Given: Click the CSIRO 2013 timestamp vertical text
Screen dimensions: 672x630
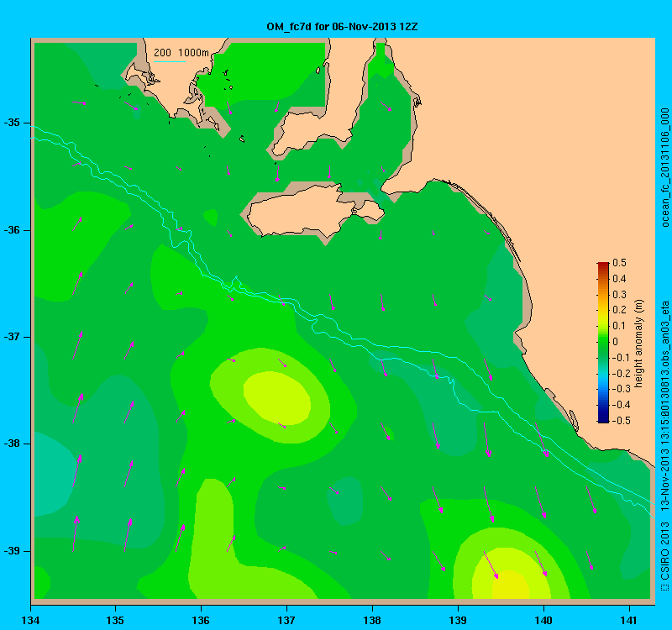Looking at the screenshot, I should (664, 446).
